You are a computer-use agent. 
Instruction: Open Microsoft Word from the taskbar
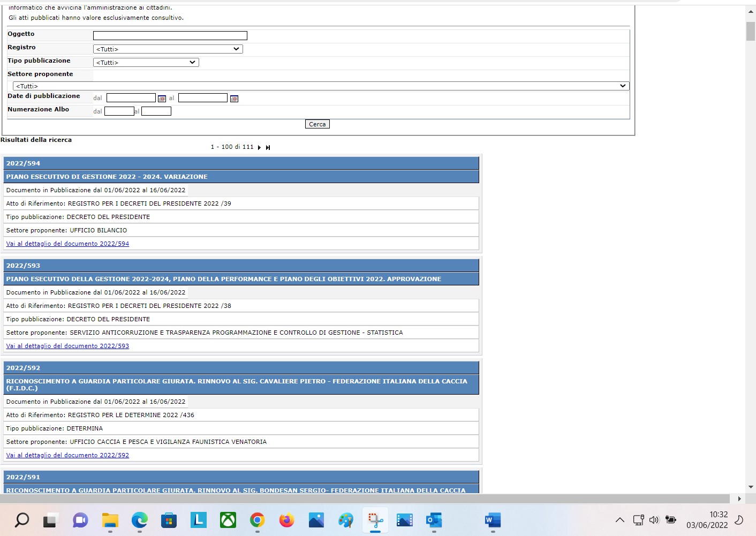coord(493,520)
